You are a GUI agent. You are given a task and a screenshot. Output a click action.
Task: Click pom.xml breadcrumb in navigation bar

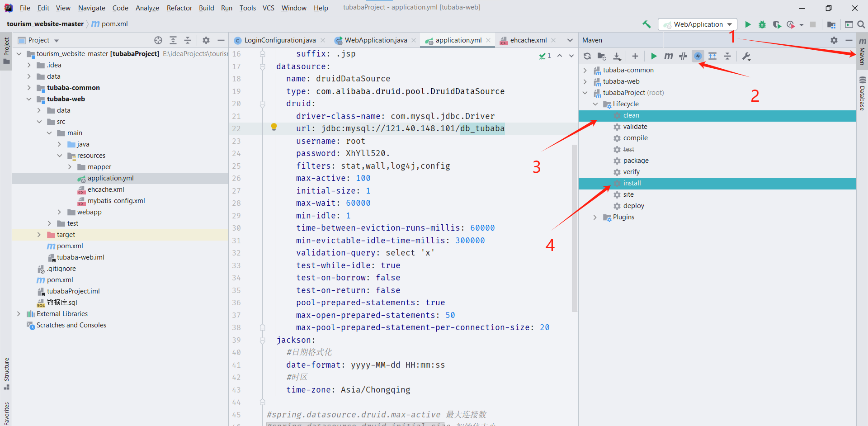tap(110, 24)
